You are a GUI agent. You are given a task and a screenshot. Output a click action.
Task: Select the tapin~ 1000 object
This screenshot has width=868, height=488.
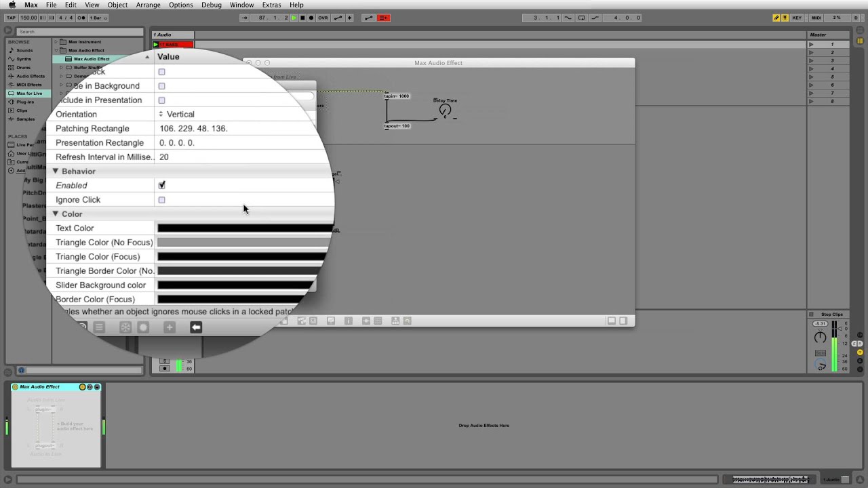[397, 96]
